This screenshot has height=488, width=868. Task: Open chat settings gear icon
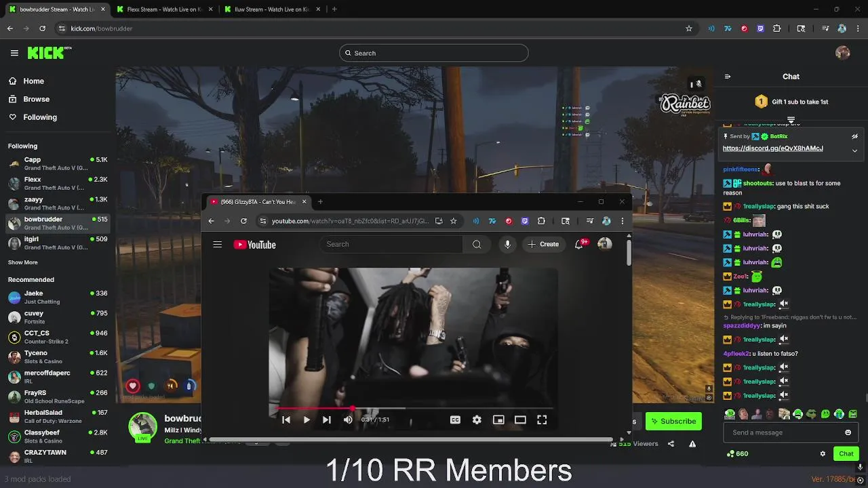[823, 453]
